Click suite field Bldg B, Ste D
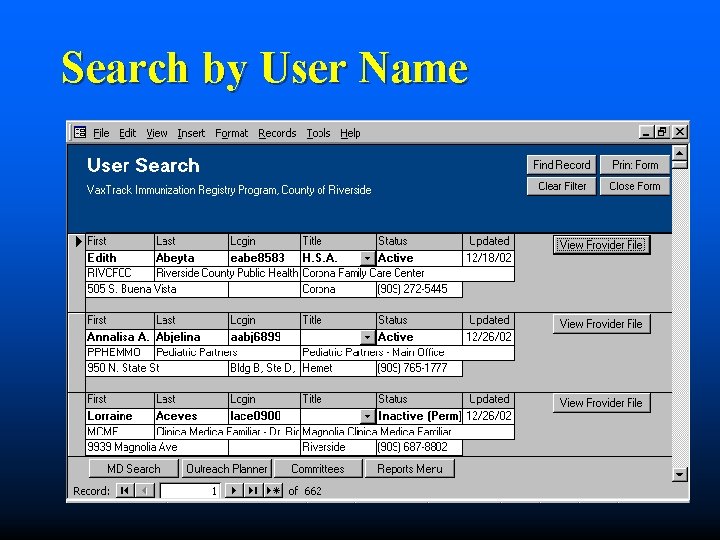This screenshot has width=720, height=540. pyautogui.click(x=264, y=369)
